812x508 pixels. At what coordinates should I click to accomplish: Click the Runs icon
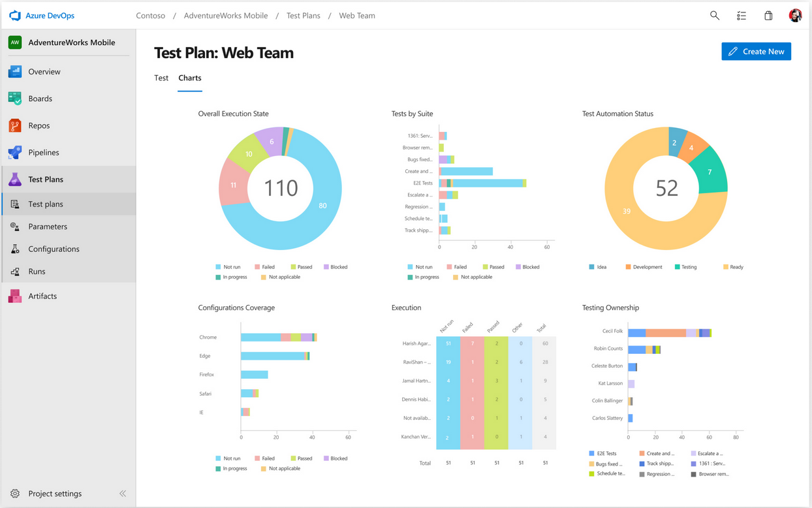15,272
